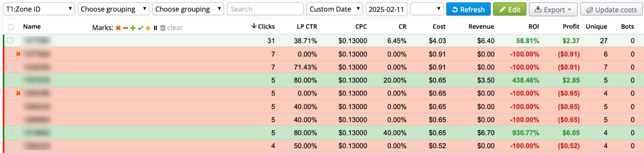Sort by the CPC column header
644x153 pixels.
coord(361,27)
